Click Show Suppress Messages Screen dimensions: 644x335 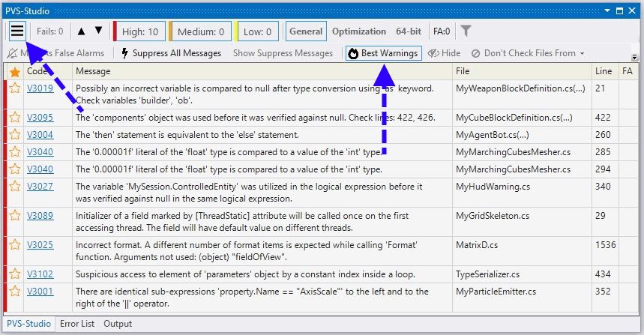click(283, 53)
